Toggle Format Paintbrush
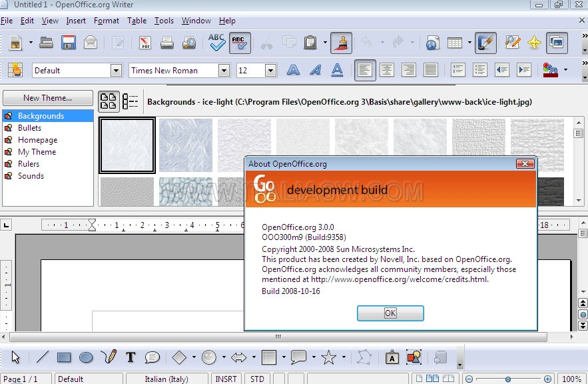This screenshot has width=588, height=384. tap(341, 43)
